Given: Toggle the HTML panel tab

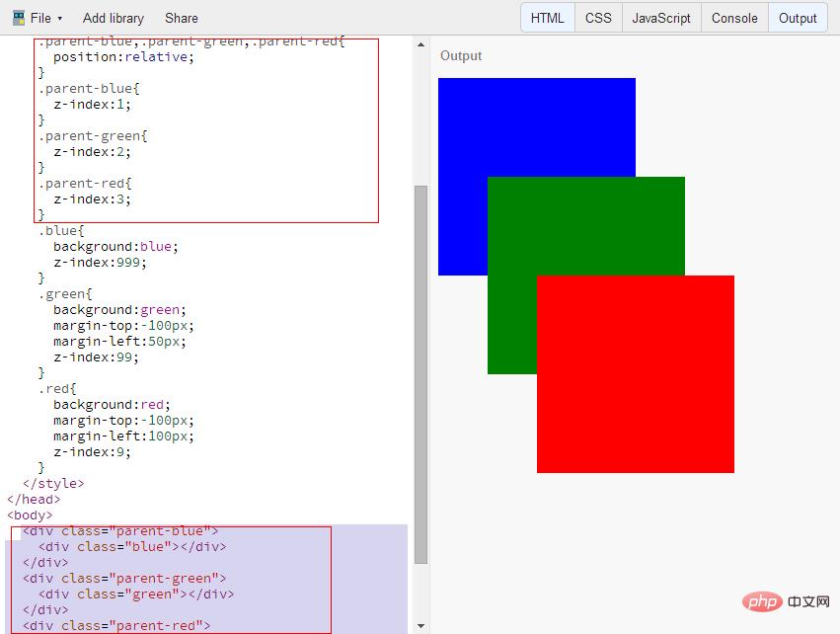Looking at the screenshot, I should click(548, 18).
